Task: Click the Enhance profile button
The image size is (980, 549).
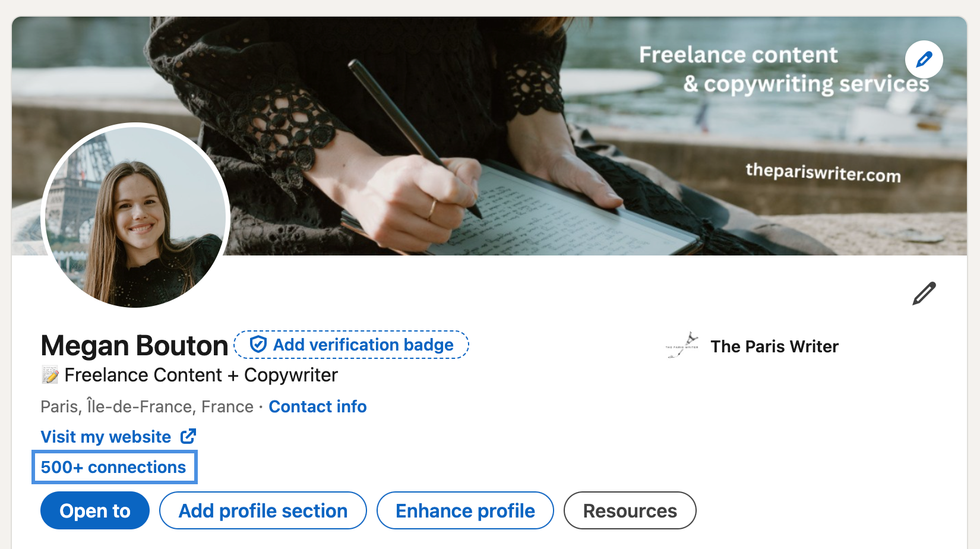Action: coord(465,510)
